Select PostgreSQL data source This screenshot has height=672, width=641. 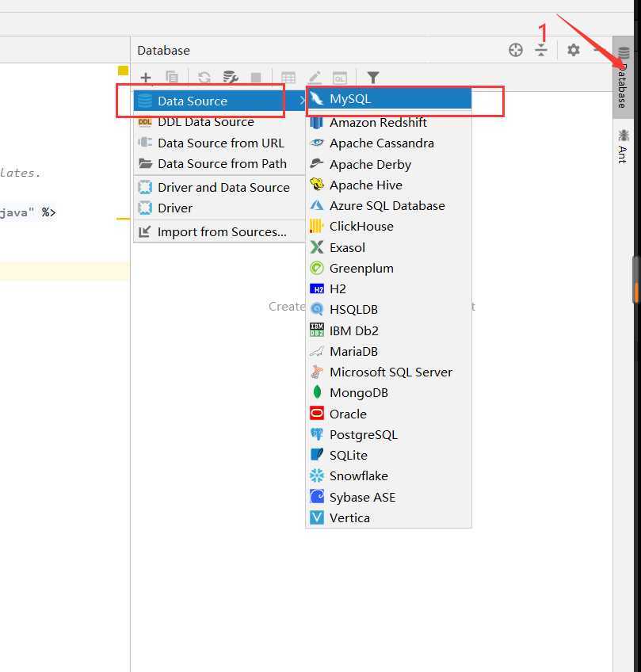[x=388, y=434]
